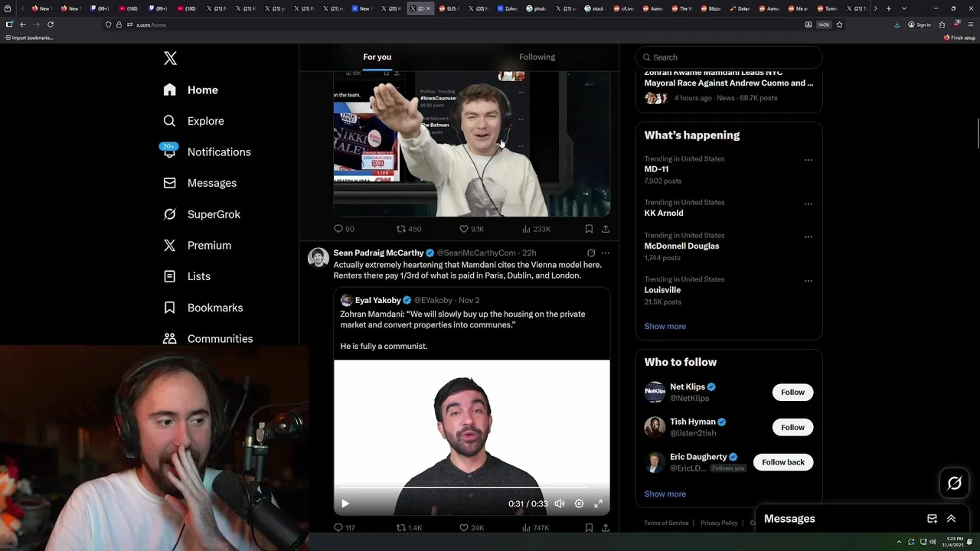Focus the Search input field
Viewport: 980px width, 551px height.
pos(729,57)
